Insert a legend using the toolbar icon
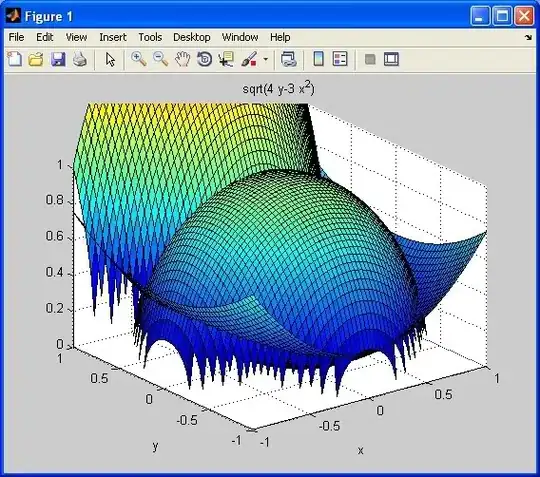Image resolution: width=540 pixels, height=477 pixels. point(340,59)
